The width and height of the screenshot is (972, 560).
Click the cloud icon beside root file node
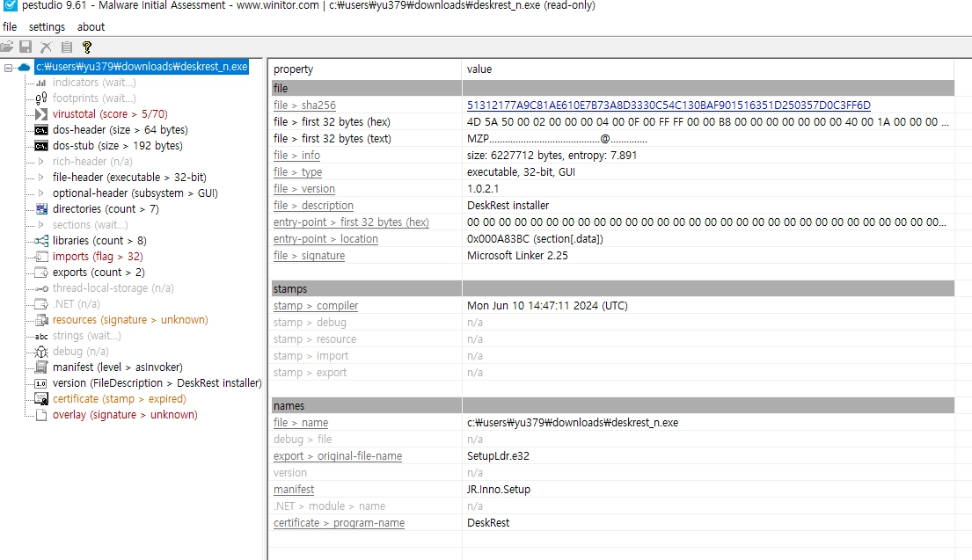pos(24,67)
